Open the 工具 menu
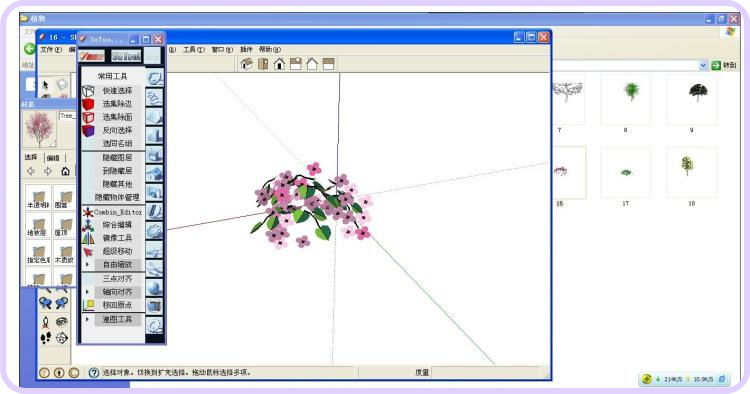This screenshot has height=394, width=750. [x=194, y=49]
